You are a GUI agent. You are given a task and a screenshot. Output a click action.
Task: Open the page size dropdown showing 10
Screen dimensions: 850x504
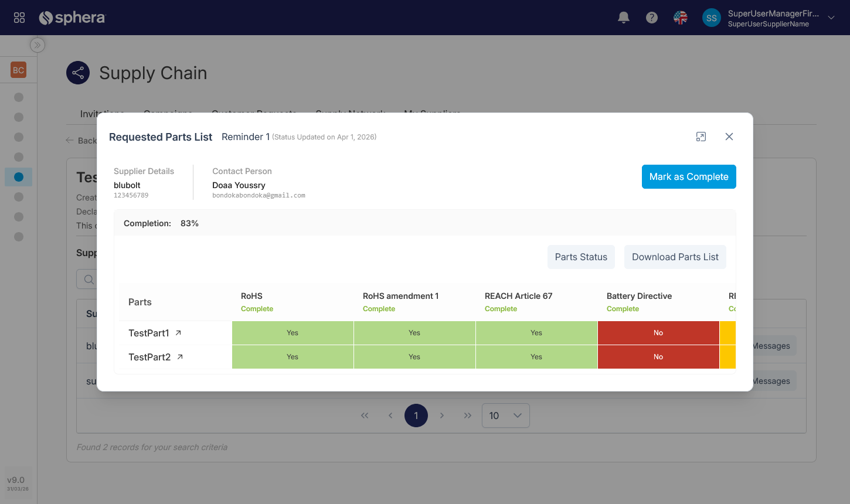tap(505, 416)
